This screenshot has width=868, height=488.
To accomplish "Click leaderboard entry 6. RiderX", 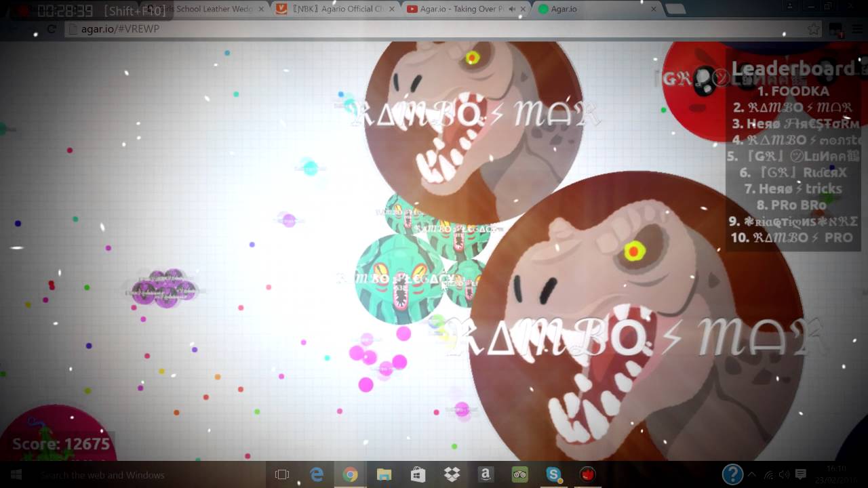I will pos(793,172).
